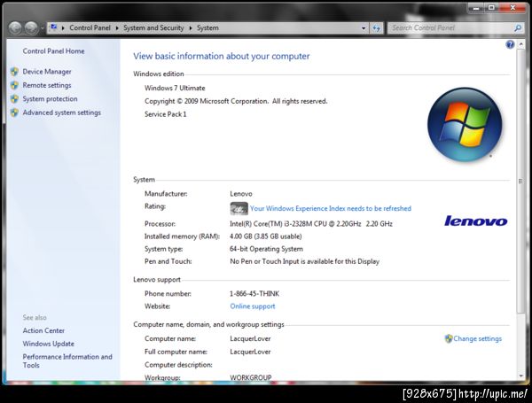
Task: Open System protection link
Action: click(x=50, y=99)
